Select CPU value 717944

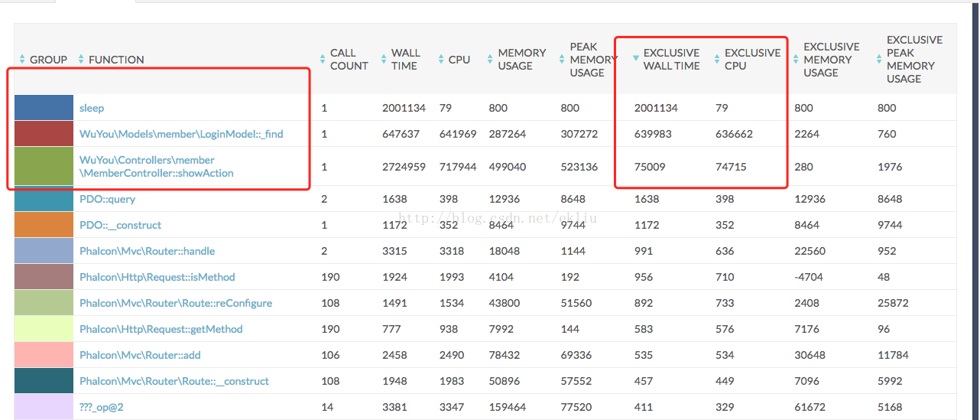pyautogui.click(x=458, y=167)
